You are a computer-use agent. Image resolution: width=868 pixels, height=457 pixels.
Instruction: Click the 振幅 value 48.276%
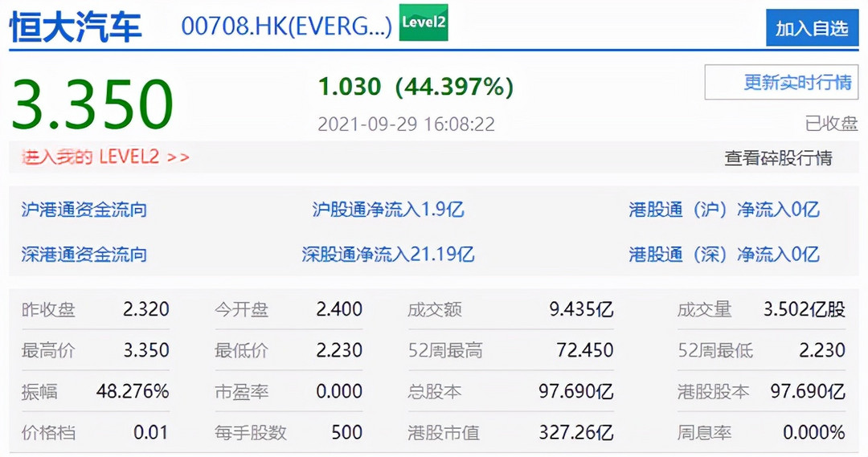[133, 393]
